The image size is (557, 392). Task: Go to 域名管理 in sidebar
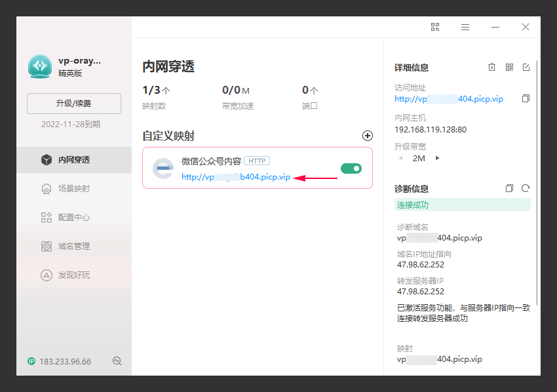pyautogui.click(x=73, y=246)
